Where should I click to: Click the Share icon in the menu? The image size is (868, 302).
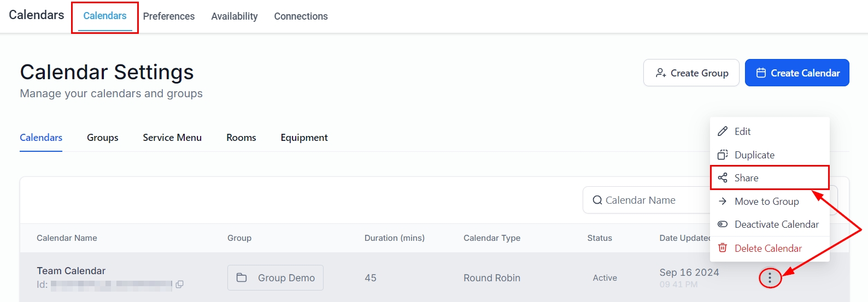[723, 178]
